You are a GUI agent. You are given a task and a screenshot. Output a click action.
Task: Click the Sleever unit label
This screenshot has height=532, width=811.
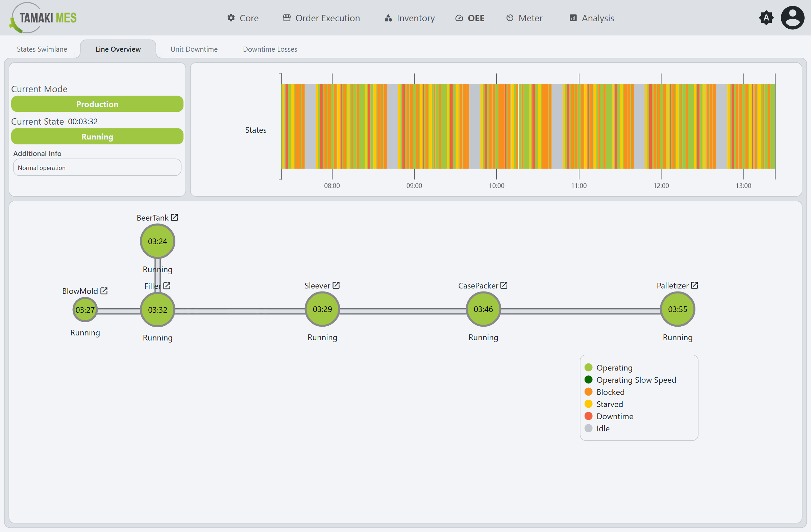[317, 285]
